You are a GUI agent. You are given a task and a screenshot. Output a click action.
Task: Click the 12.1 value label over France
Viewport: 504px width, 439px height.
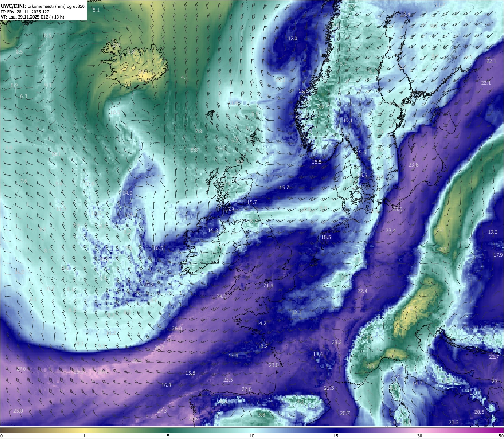pyautogui.click(x=296, y=312)
